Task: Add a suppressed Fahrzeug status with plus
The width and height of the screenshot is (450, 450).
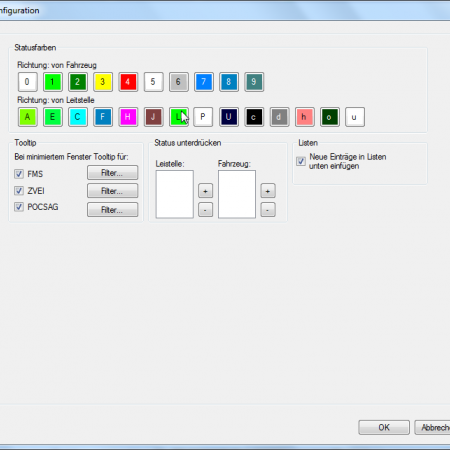Action: click(x=268, y=191)
